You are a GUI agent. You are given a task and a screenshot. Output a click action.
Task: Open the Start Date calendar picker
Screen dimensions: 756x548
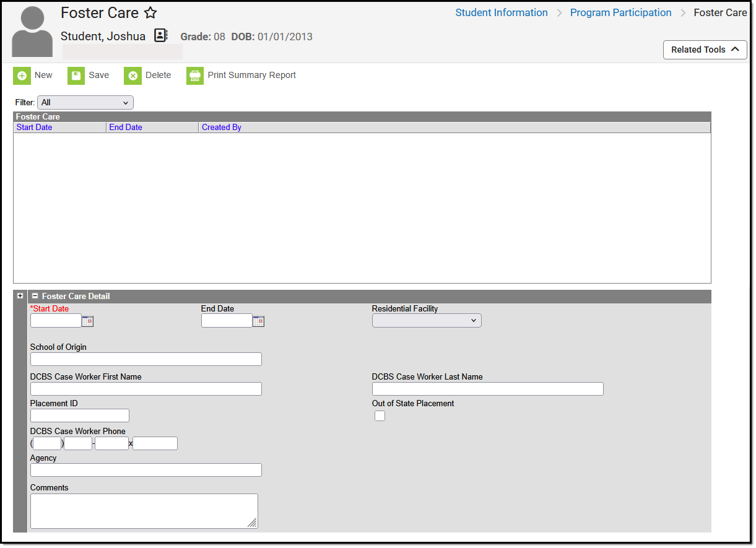tap(87, 320)
